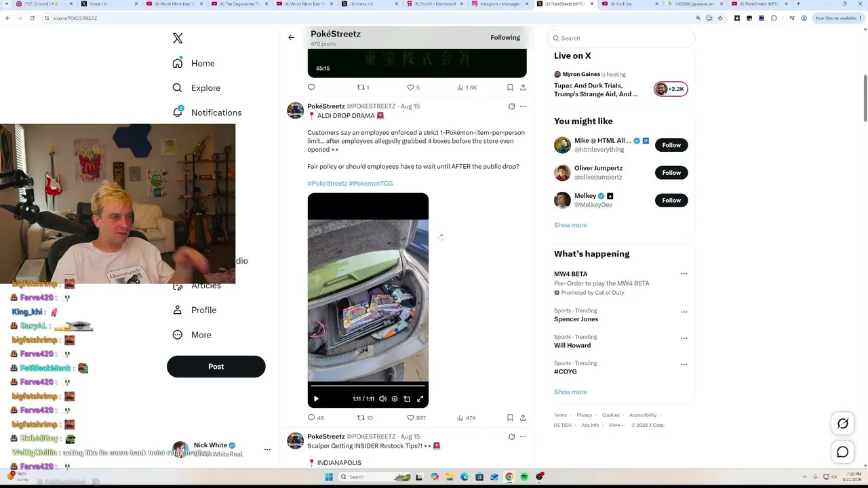Open Grok actions on Scalper Restock Tips post

click(512, 436)
